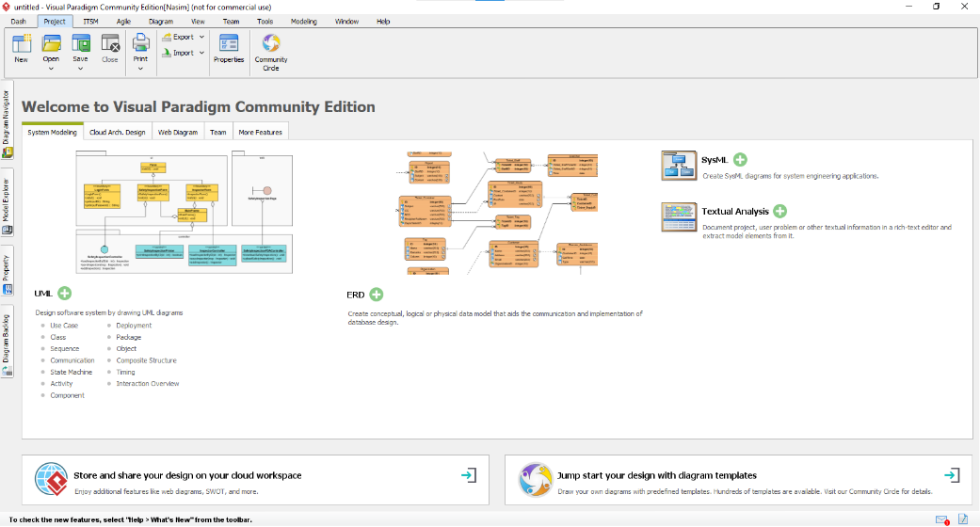Open the Community Circle icon
The image size is (980, 527).
point(271,44)
